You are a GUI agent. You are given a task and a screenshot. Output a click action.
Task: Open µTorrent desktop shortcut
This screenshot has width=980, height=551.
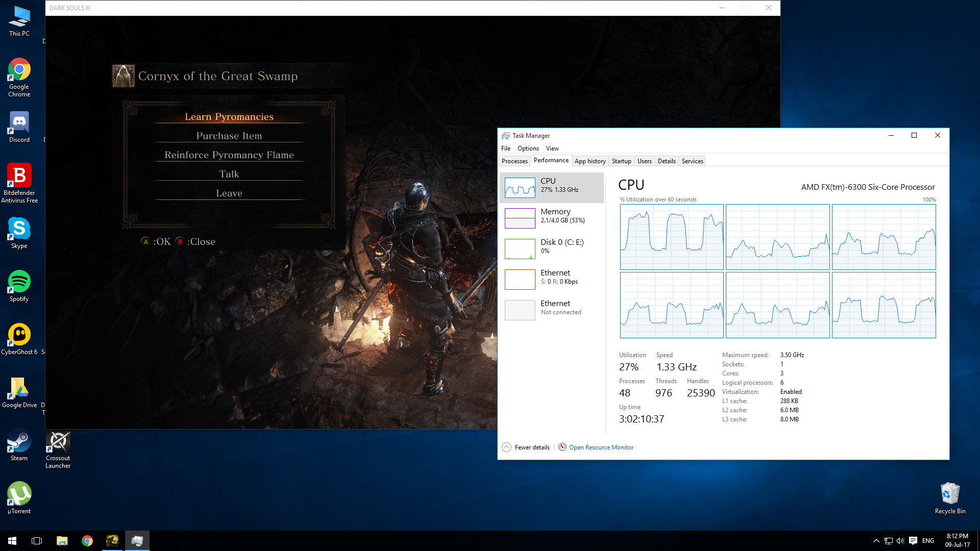click(19, 498)
